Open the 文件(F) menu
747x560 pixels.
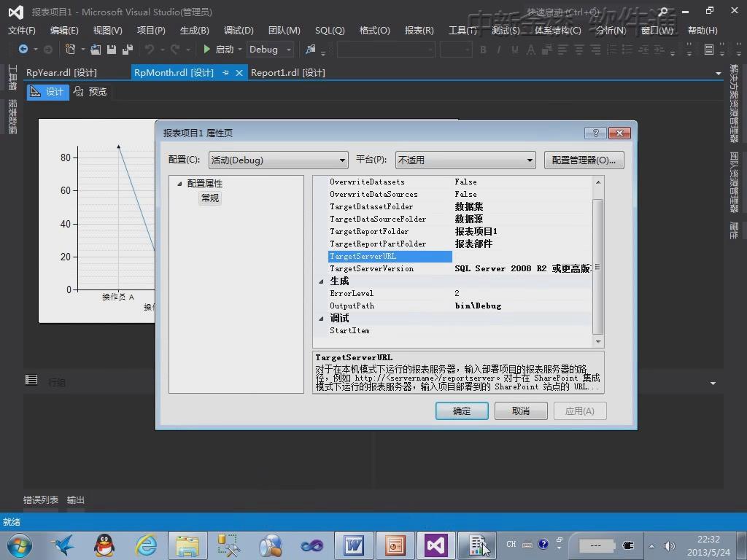point(22,31)
